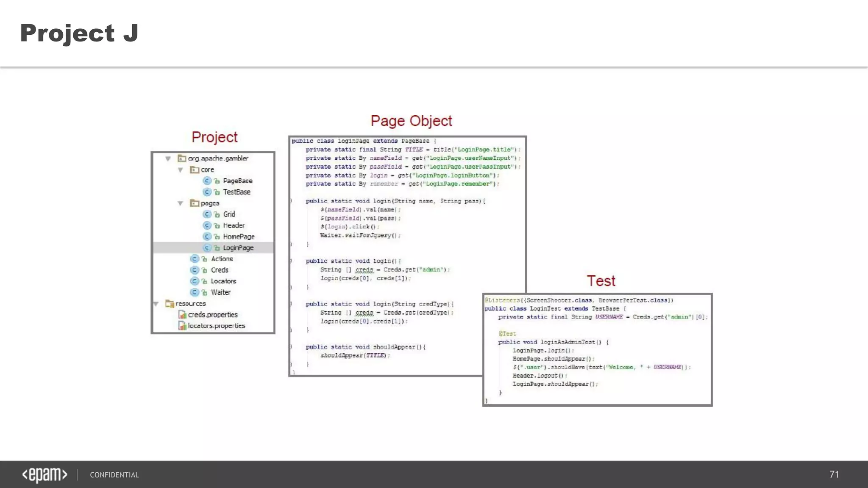Click the creds.properties file icon
The height and width of the screenshot is (488, 868).
(182, 315)
